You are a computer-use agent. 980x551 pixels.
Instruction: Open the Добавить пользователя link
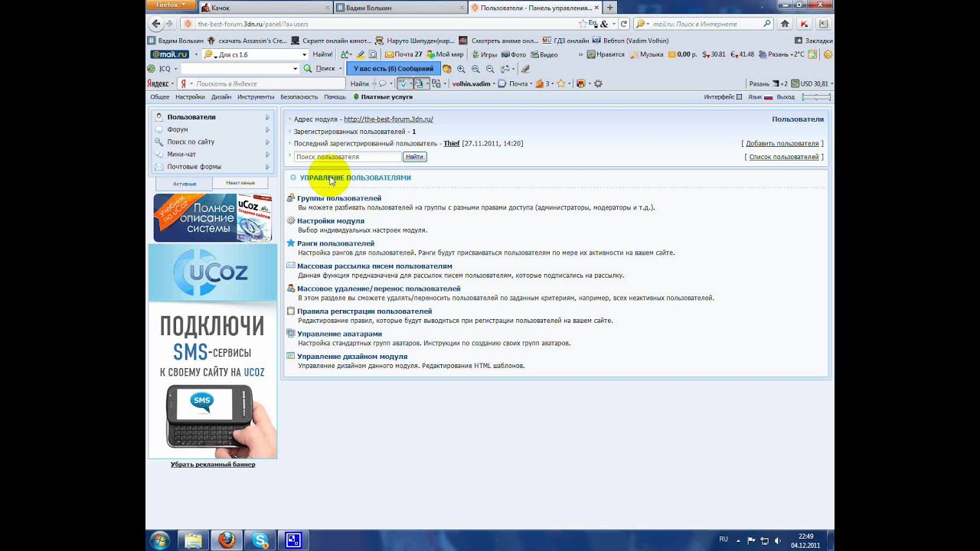click(782, 144)
